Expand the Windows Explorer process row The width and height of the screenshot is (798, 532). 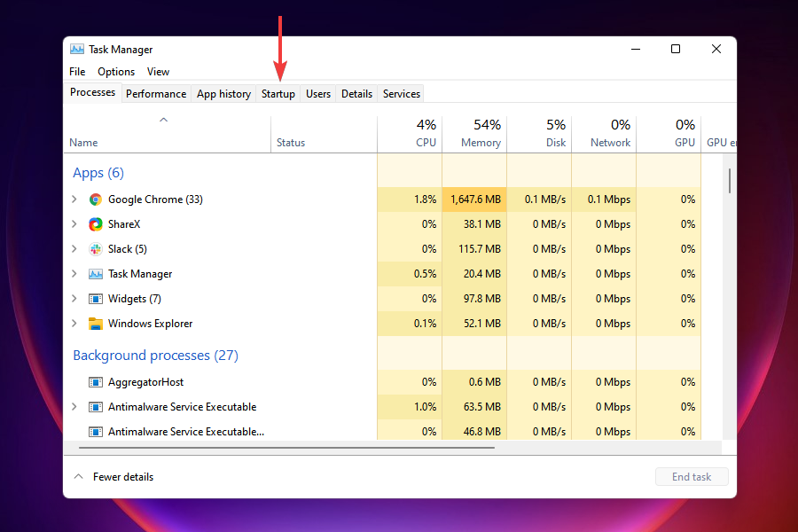click(x=74, y=324)
